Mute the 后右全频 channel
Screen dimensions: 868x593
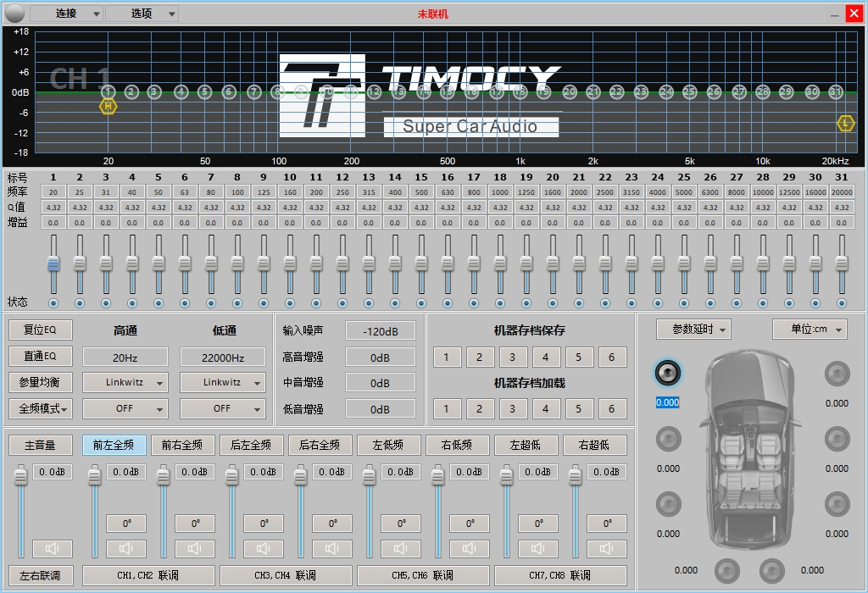click(x=332, y=548)
